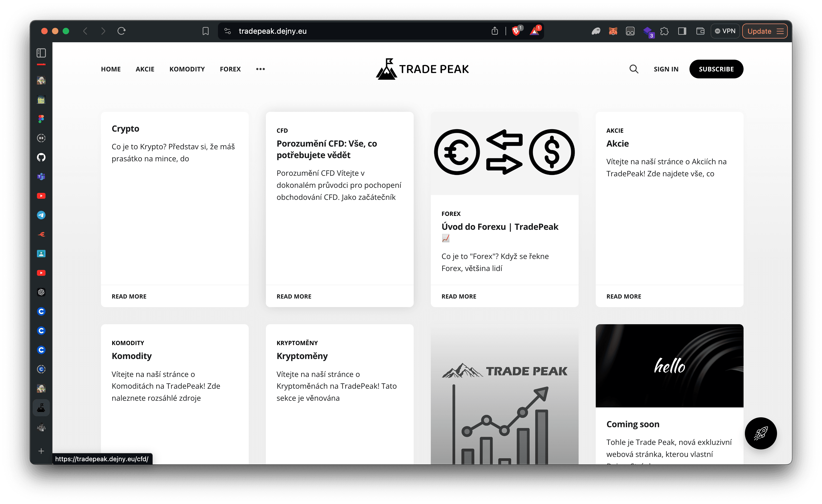Image resolution: width=822 pixels, height=504 pixels.
Task: Toggle the browser sidebar panel button
Action: coord(682,31)
